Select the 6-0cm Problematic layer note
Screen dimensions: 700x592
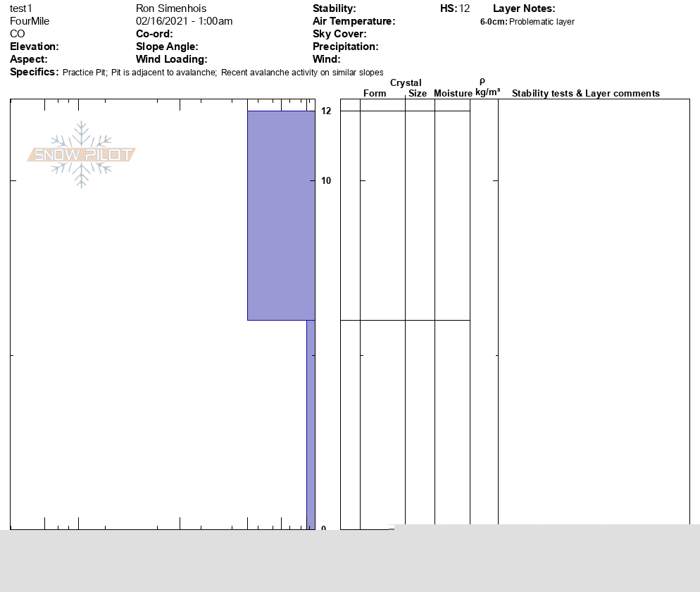tap(527, 22)
